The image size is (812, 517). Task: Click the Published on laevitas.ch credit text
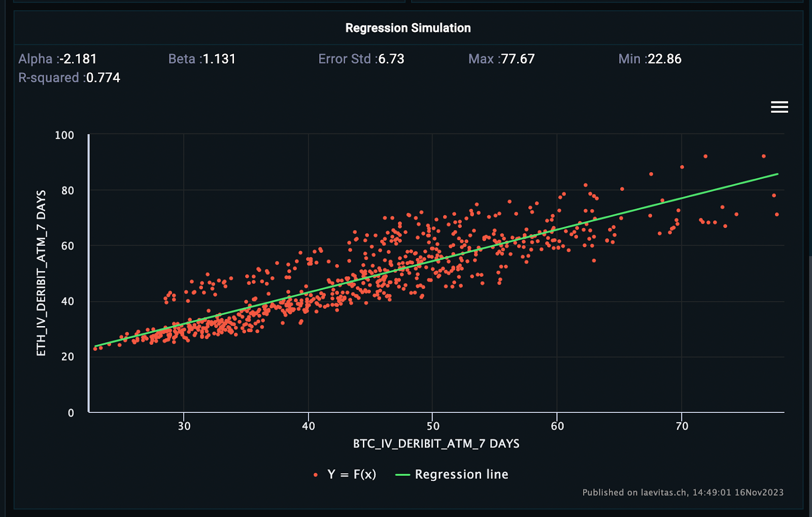click(683, 492)
